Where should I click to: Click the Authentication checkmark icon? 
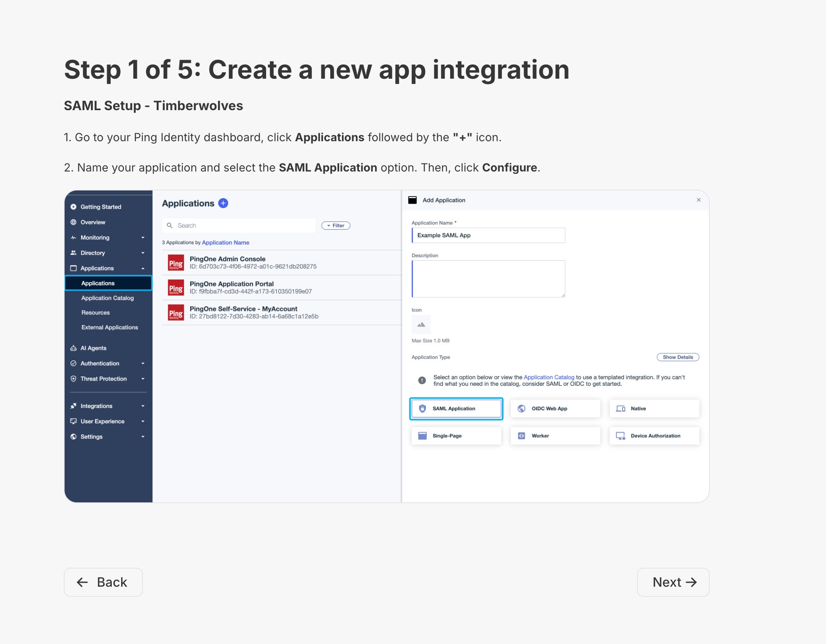pyautogui.click(x=73, y=364)
